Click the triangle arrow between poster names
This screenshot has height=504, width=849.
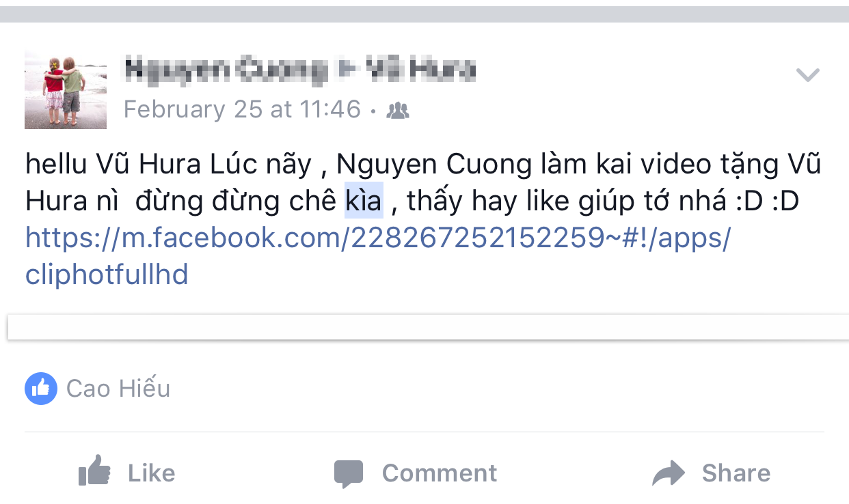coord(347,70)
